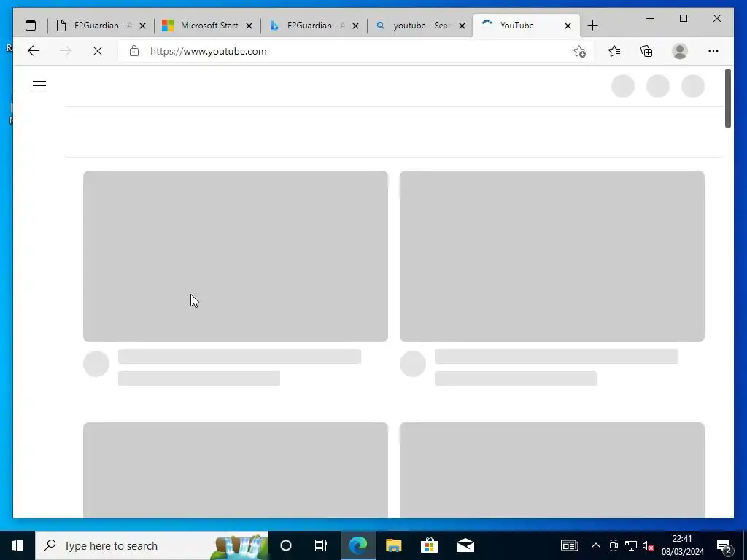Open Collections panel
This screenshot has width=747, height=560.
pos(646,51)
